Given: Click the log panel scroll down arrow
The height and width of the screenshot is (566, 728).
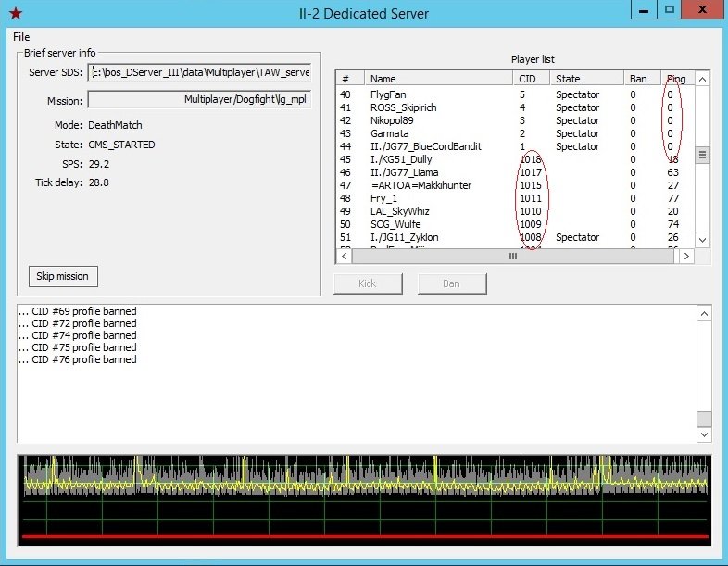Looking at the screenshot, I should tap(704, 434).
